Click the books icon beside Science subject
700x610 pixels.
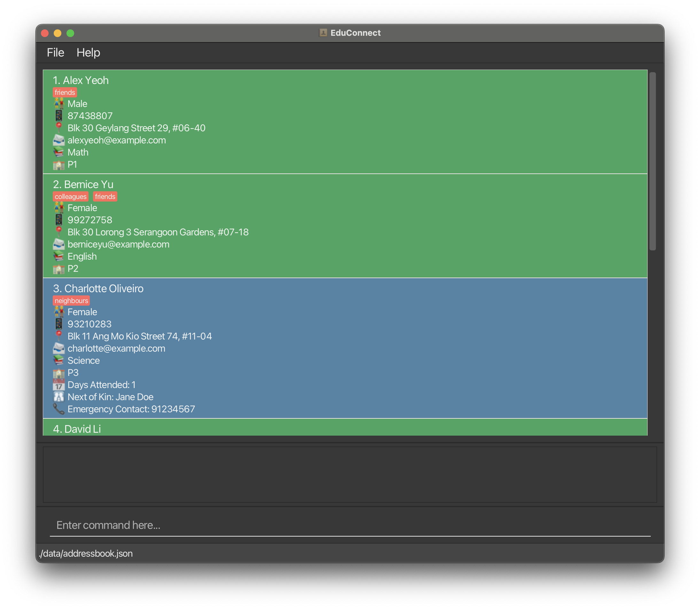[x=58, y=360]
